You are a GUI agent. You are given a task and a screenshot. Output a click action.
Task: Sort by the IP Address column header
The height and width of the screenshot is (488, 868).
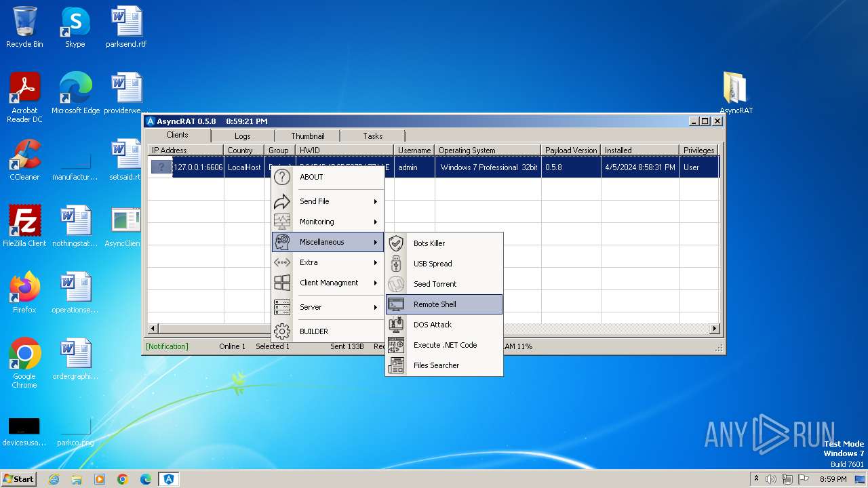[186, 150]
